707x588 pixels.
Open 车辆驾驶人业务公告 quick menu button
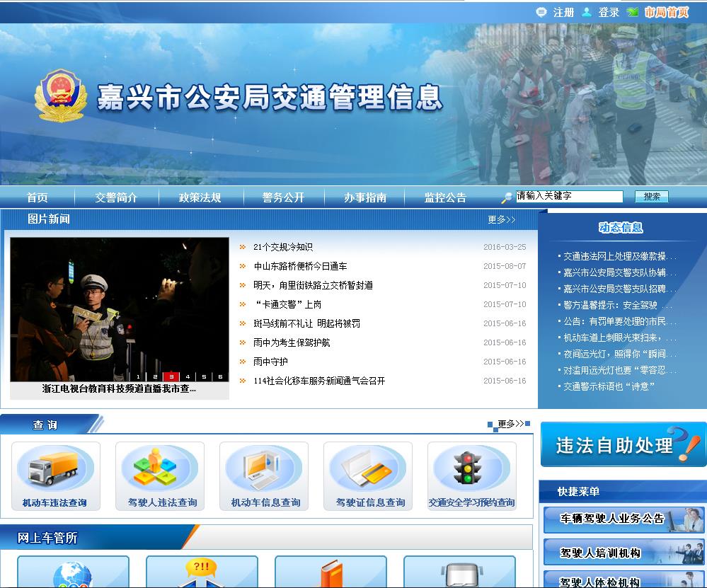pos(624,519)
